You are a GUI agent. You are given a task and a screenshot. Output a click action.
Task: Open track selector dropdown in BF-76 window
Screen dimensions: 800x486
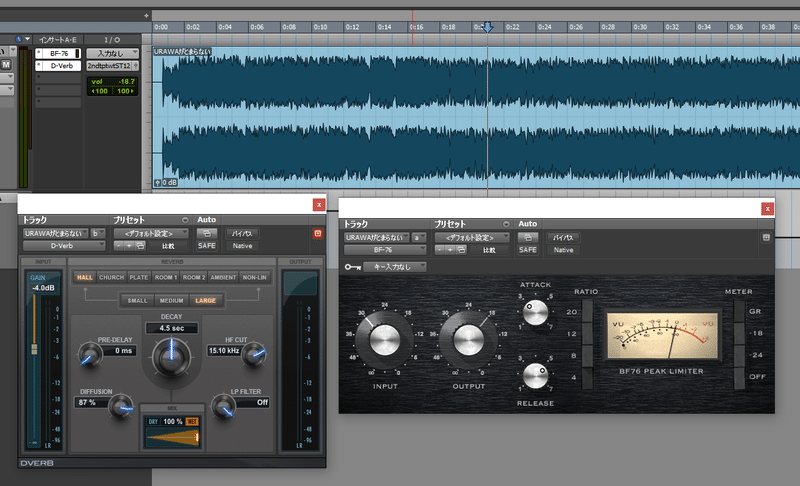tap(376, 238)
